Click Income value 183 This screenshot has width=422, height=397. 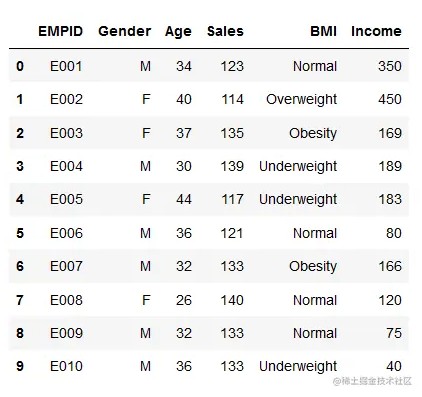point(390,199)
